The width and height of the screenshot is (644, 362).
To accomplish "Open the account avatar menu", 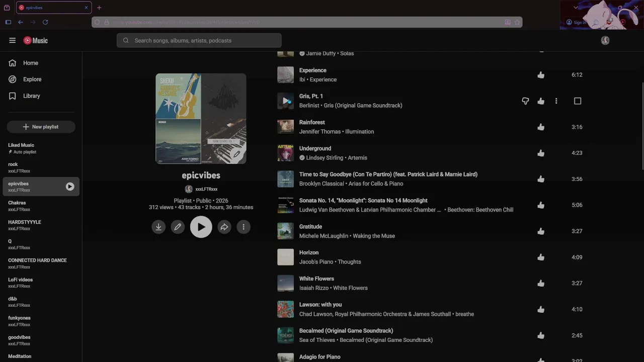I will [x=605, y=41].
